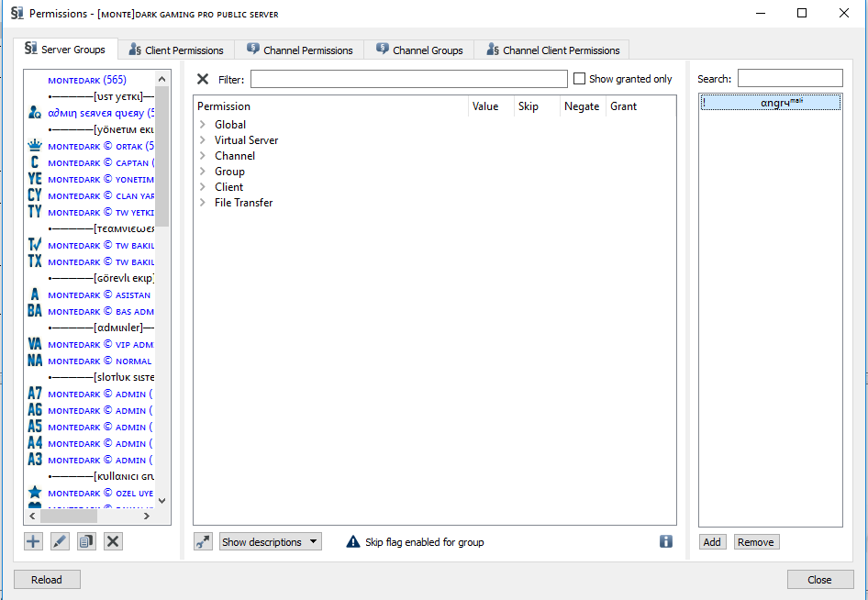868x600 pixels.
Task: Click the group list scroll down arrow
Action: coord(162,501)
